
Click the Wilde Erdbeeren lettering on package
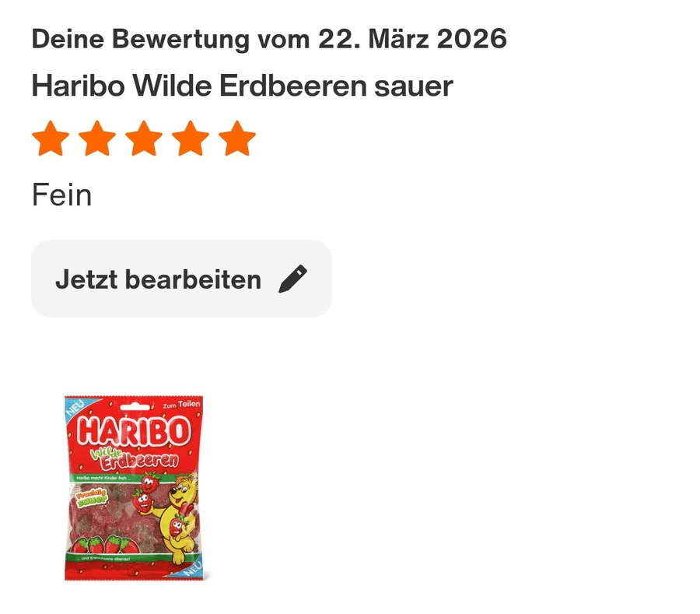(x=134, y=458)
